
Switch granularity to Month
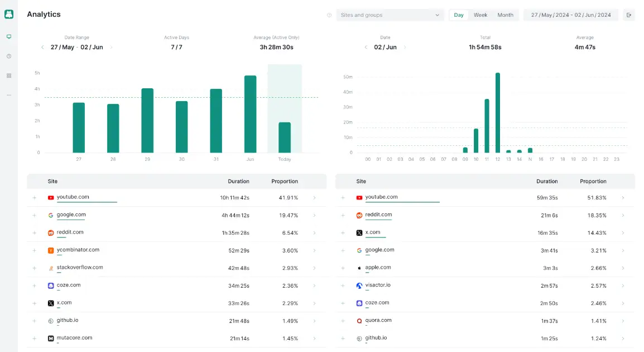click(505, 15)
